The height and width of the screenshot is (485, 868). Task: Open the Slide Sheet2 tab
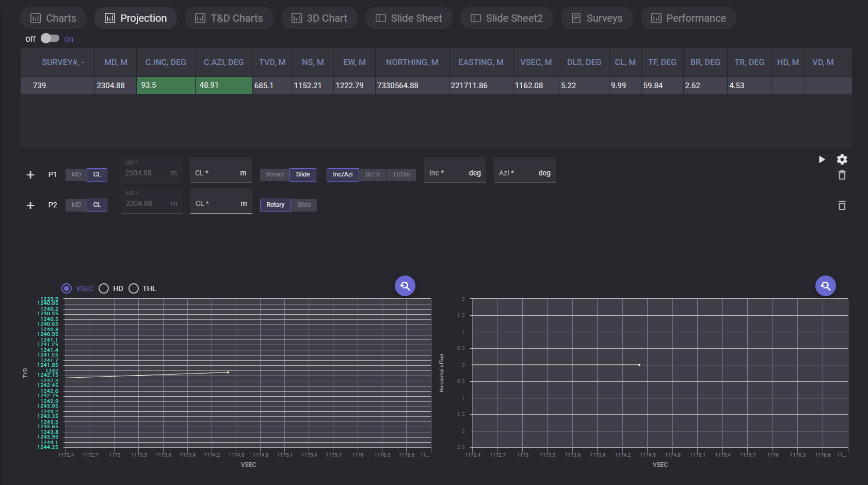(506, 18)
